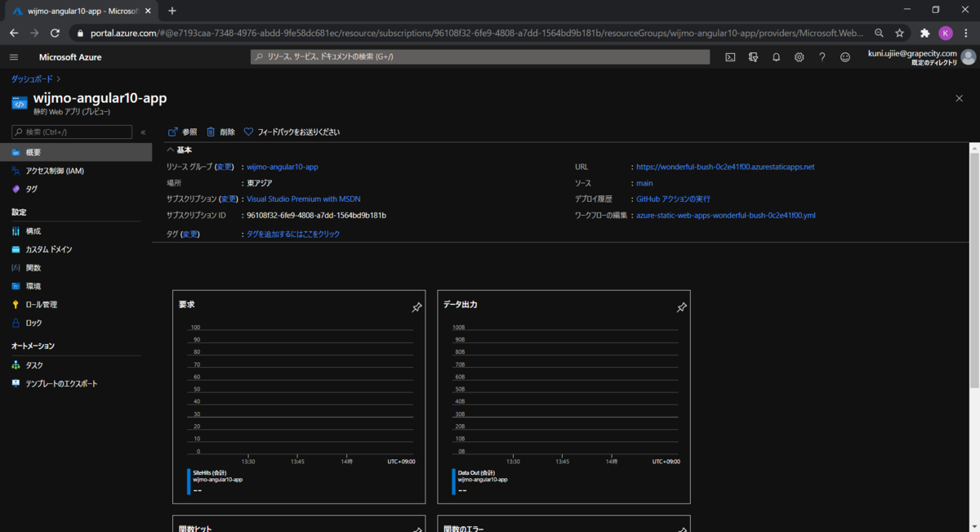Viewport: 980px width, 532px height.
Task: Open the wijmo-angular10-app resource group link
Action: [283, 167]
